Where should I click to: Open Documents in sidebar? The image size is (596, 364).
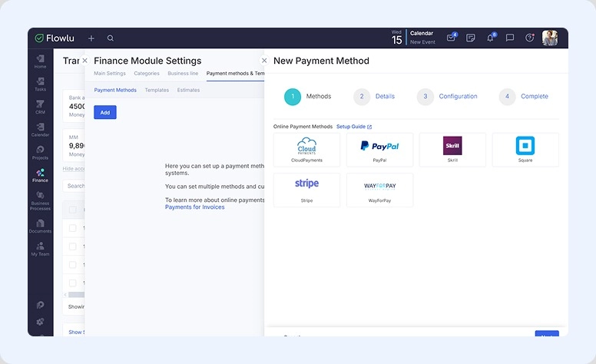click(40, 226)
